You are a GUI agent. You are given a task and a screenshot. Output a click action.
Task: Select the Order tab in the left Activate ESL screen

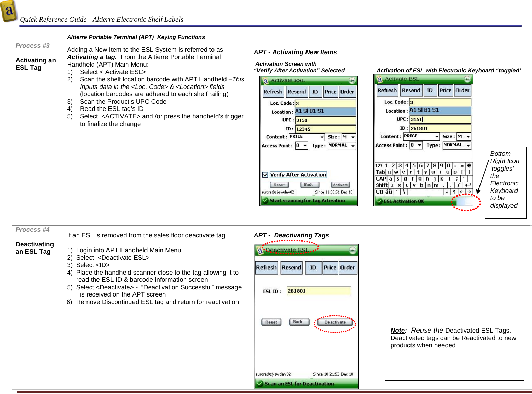point(347,92)
